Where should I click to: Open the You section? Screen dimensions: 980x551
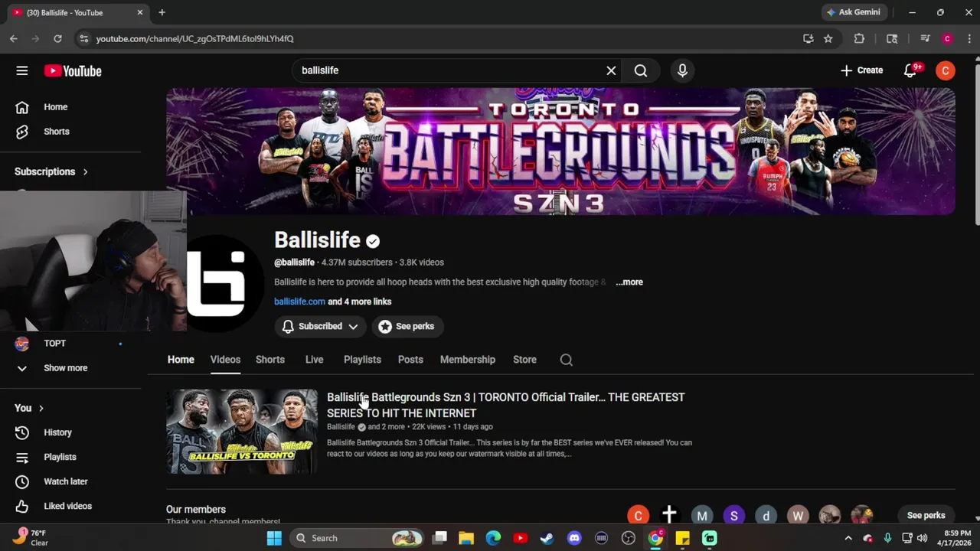tap(29, 408)
